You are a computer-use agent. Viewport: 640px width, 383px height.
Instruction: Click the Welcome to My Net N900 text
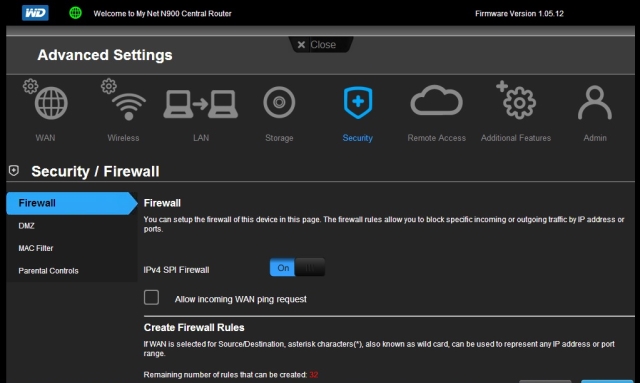[x=162, y=13]
